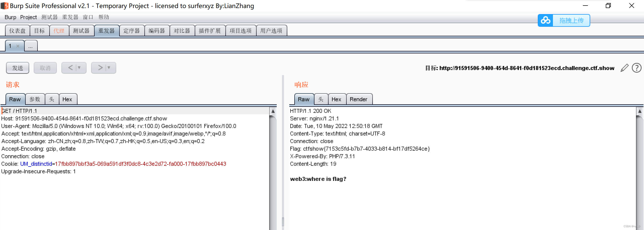Click the Accept-Encoding header line
644x230 pixels.
pos(38,149)
